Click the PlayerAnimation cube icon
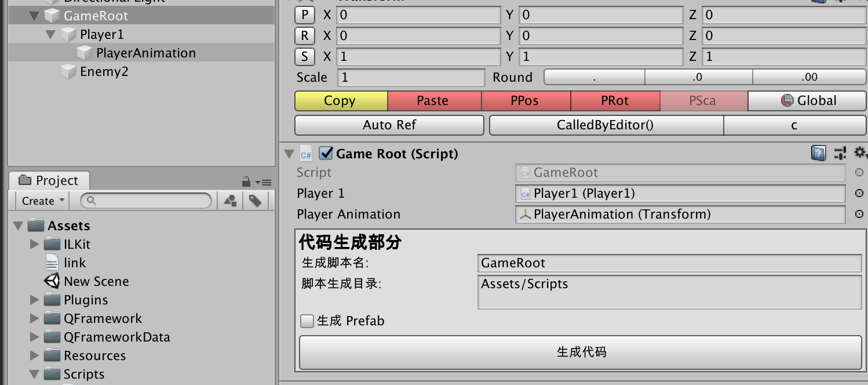This screenshot has width=868, height=385. (x=85, y=53)
